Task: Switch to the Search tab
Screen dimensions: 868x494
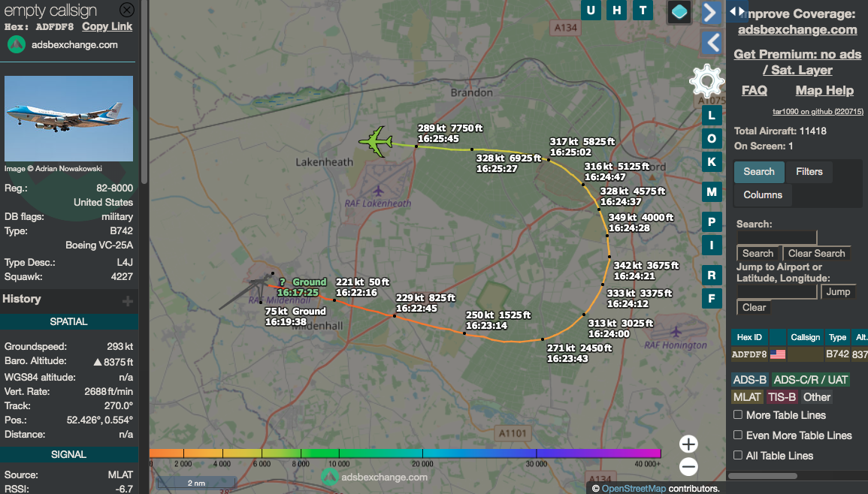Action: coord(759,171)
